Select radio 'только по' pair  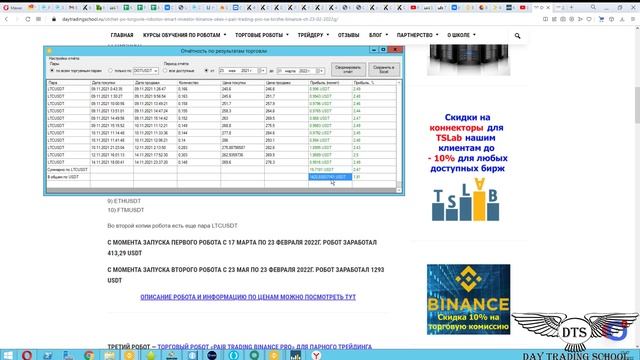(x=110, y=71)
